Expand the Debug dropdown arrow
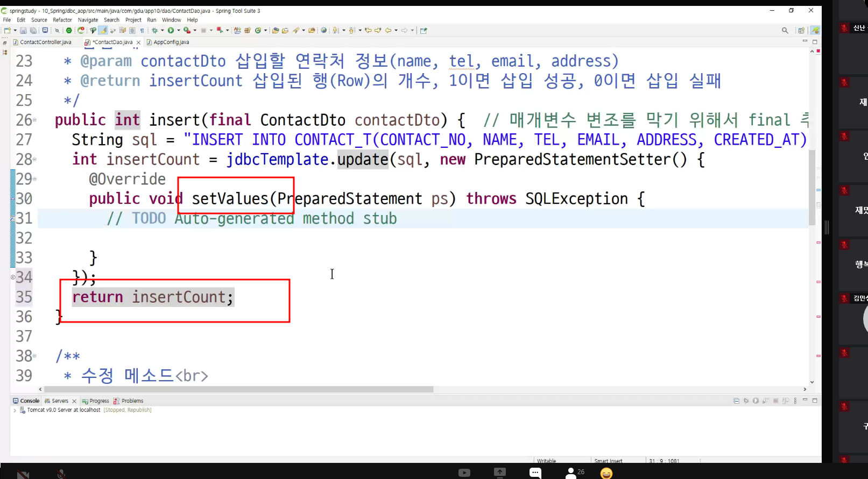 pos(162,31)
